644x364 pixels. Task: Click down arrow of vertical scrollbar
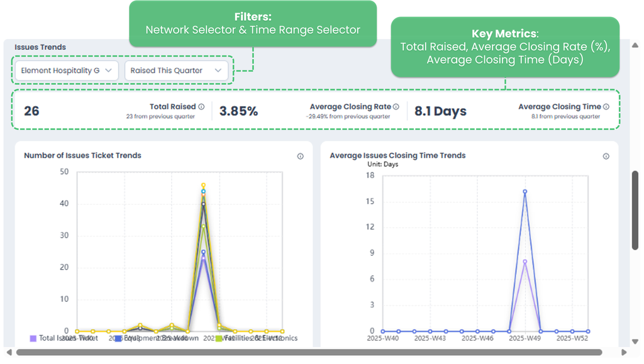tap(635, 343)
